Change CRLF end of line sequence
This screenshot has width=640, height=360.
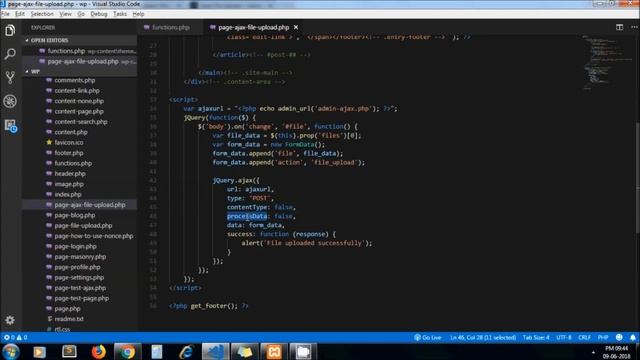584,338
